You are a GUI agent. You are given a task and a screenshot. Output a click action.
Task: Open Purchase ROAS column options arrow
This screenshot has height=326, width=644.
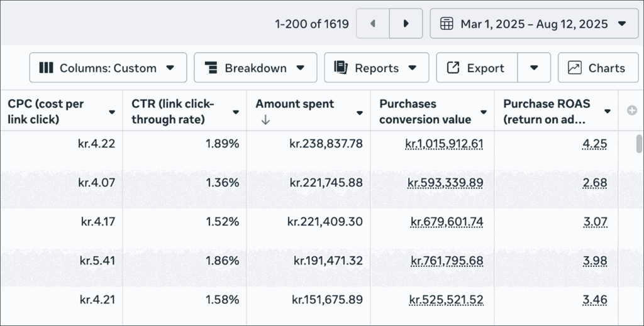[608, 111]
